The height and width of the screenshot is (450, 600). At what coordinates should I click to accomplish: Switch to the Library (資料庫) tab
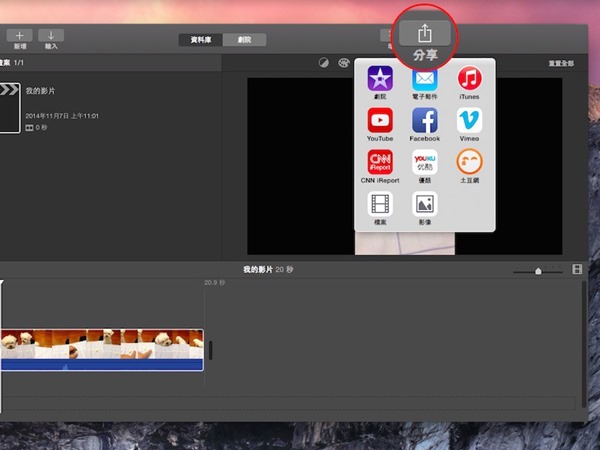coord(201,40)
